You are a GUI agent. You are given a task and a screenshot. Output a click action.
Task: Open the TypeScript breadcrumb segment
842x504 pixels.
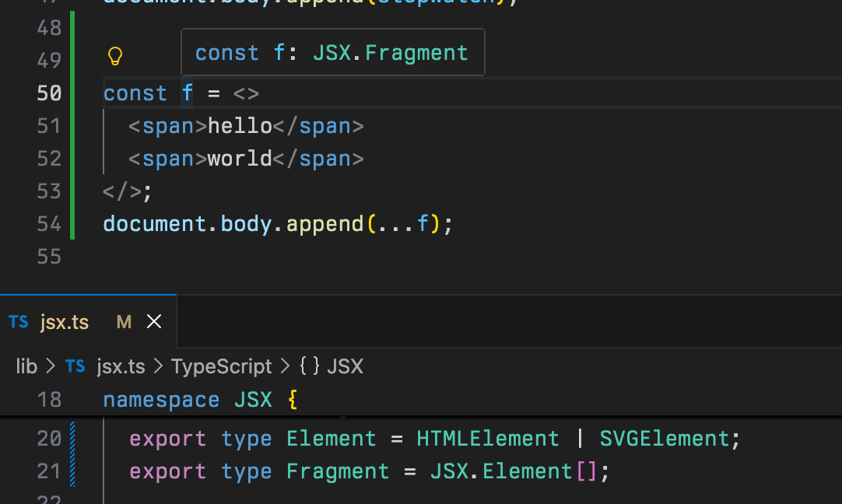pos(222,366)
